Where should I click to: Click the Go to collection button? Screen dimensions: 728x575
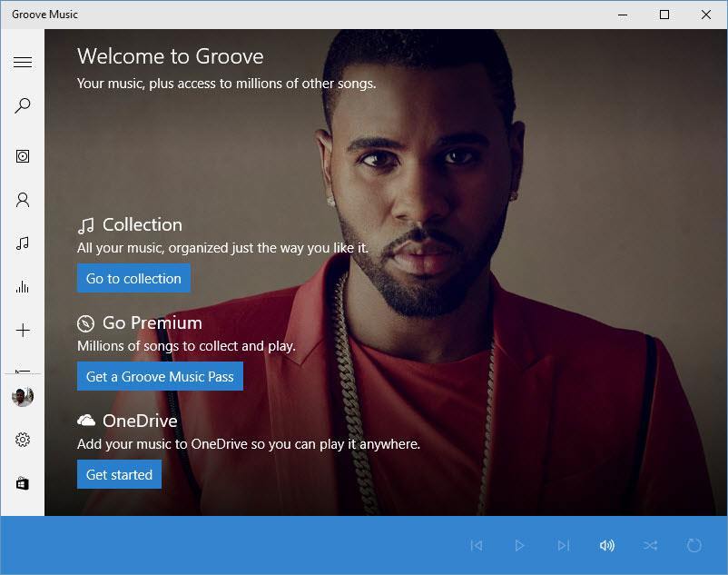point(133,278)
